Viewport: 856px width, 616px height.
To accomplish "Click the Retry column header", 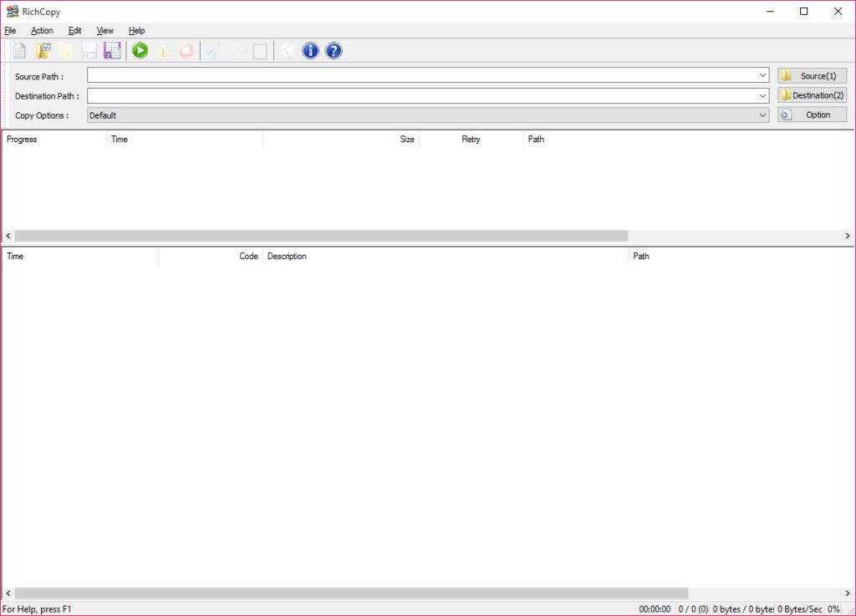I will coord(471,139).
